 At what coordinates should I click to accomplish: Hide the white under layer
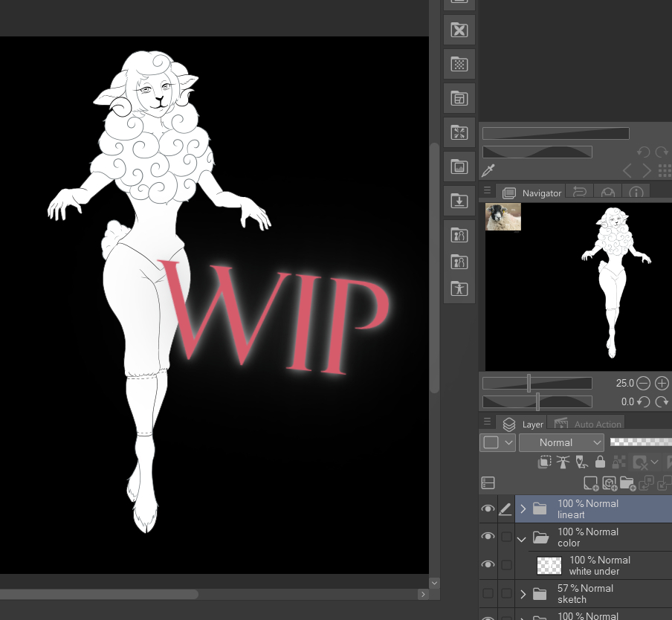[488, 565]
